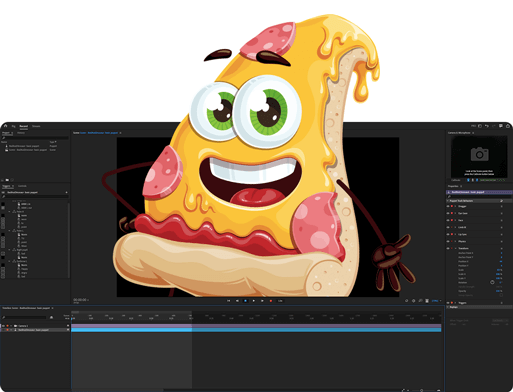Image resolution: width=513 pixels, height=392 pixels.
Task: Collapse the third swap set in Triggers
Action: pos(9,250)
